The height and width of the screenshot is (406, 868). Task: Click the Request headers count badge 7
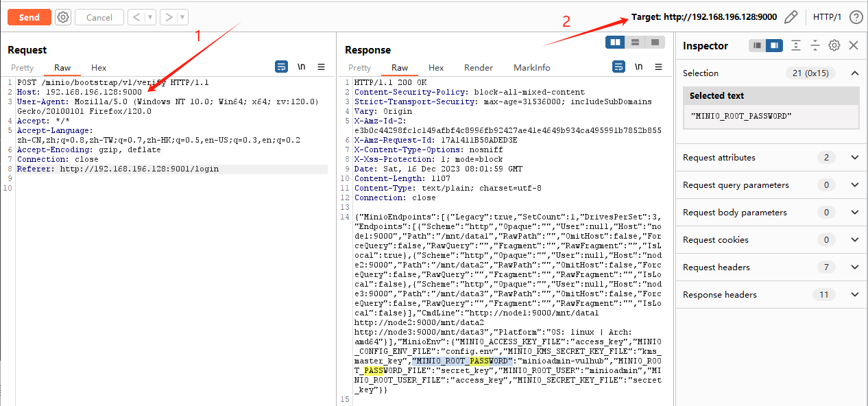(x=826, y=267)
